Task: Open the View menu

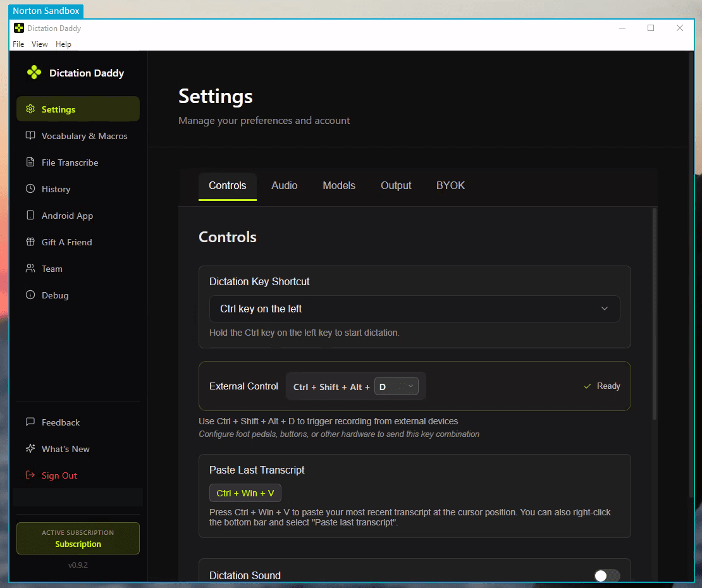Action: [x=39, y=44]
